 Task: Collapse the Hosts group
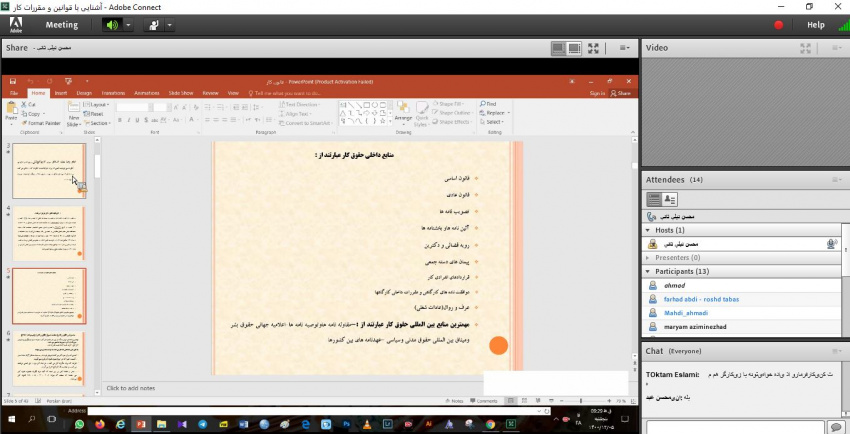point(648,230)
